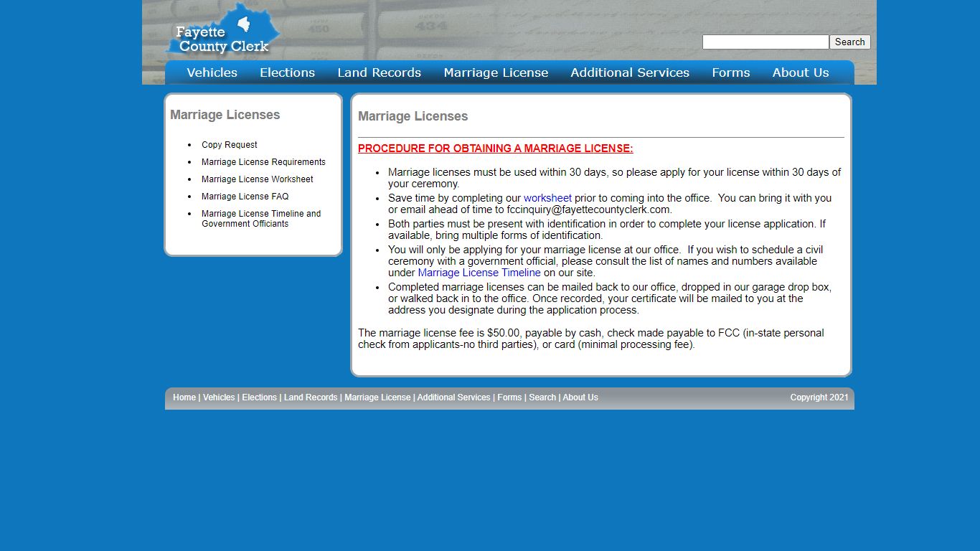The image size is (980, 551).
Task: Open the Forms menu
Action: pyautogui.click(x=730, y=72)
